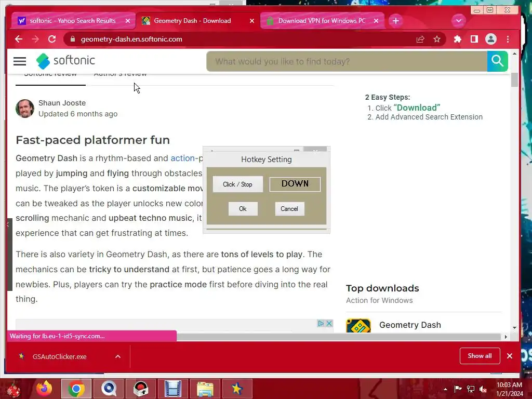This screenshot has width=532, height=399.
Task: Click the Softonic search field
Action: pos(347,61)
